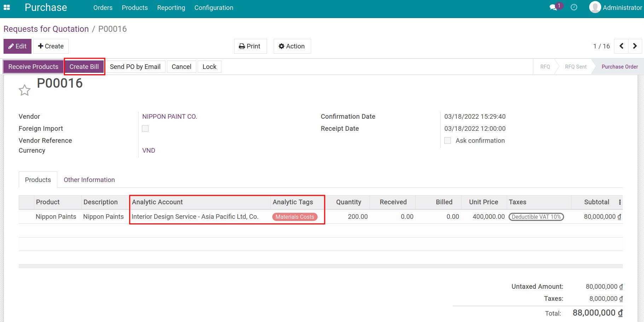
Task: Open the Action dropdown menu
Action: (292, 46)
